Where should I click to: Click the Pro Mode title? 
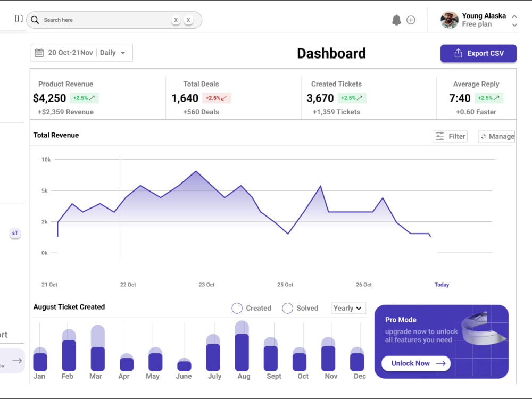point(401,320)
